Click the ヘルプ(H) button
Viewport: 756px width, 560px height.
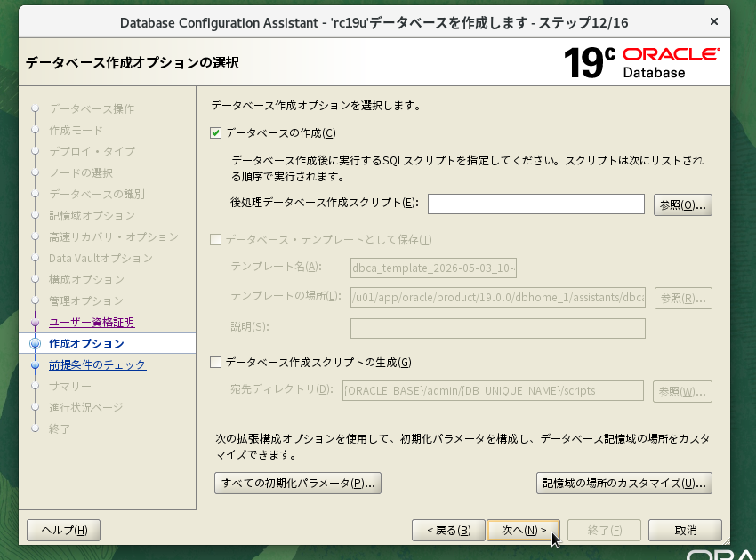coord(64,530)
